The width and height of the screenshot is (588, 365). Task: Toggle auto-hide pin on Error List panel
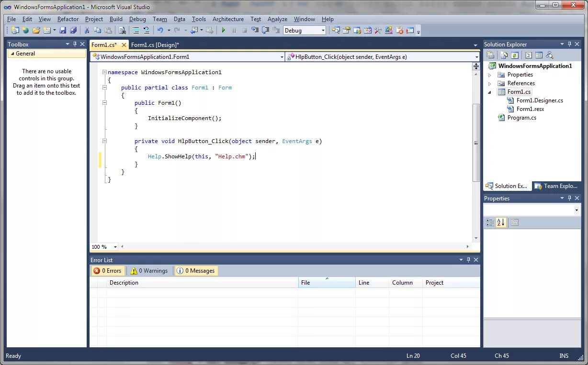click(x=468, y=260)
